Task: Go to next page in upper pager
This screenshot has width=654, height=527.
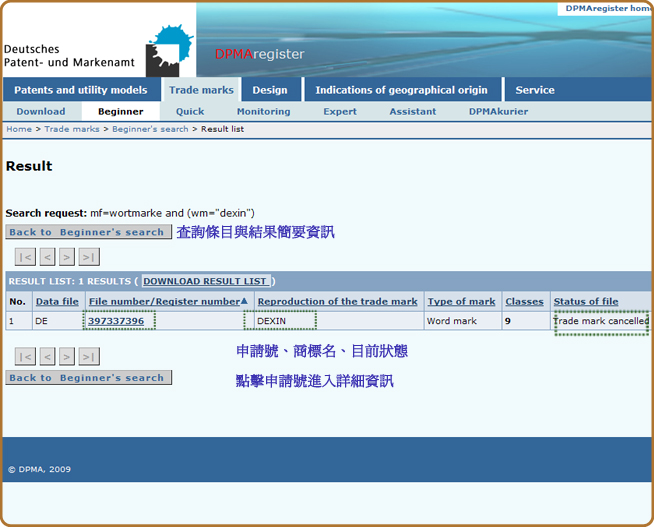Action: pyautogui.click(x=67, y=257)
